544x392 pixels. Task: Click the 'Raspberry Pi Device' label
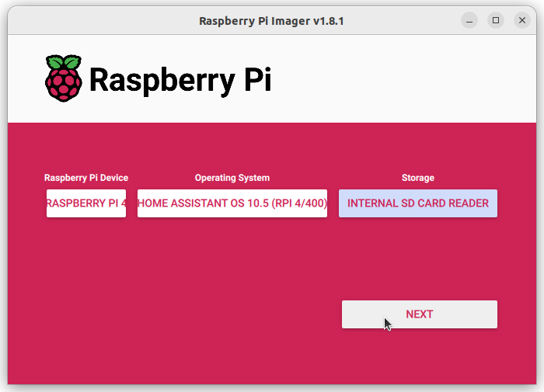pyautogui.click(x=86, y=178)
